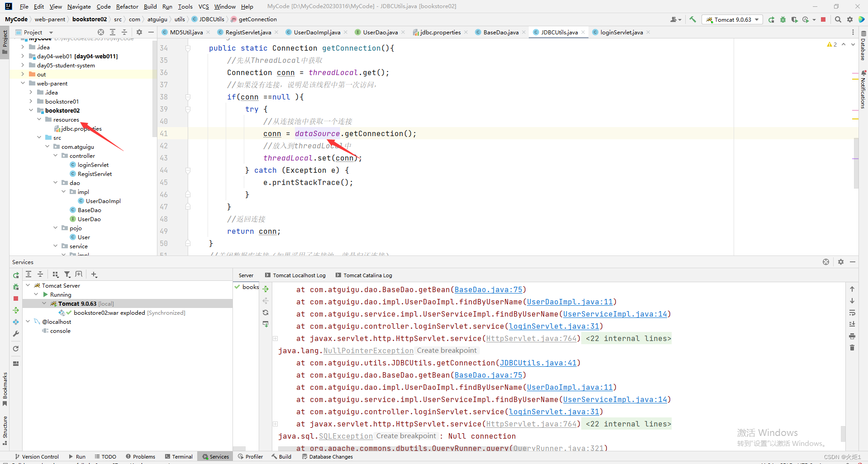Screen dimensions: 868x464
Task: Clear console with trash icon
Action: coord(852,348)
